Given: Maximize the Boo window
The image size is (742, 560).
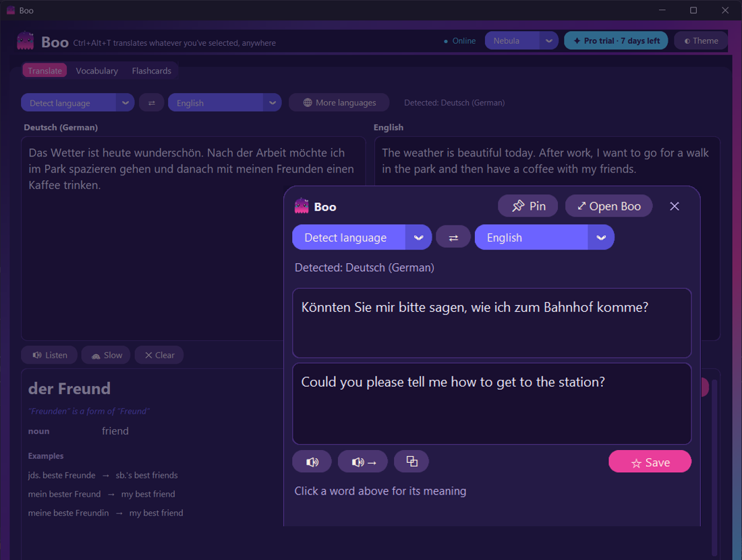Looking at the screenshot, I should pyautogui.click(x=693, y=10).
